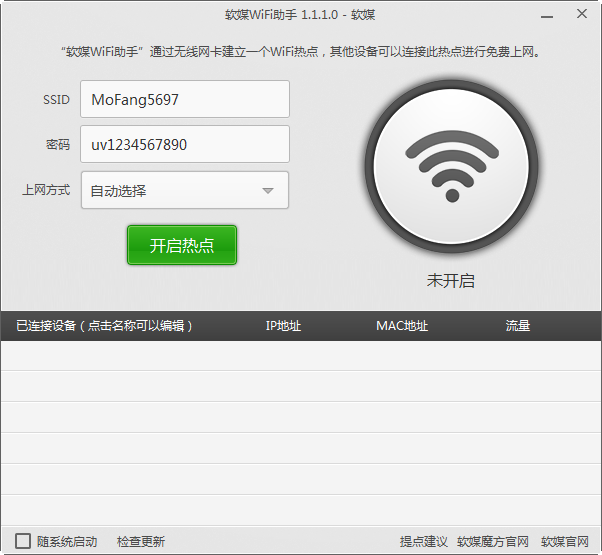Viewport: 602px width, 555px height.
Task: Click the MAC地址 column header
Action: [402, 326]
